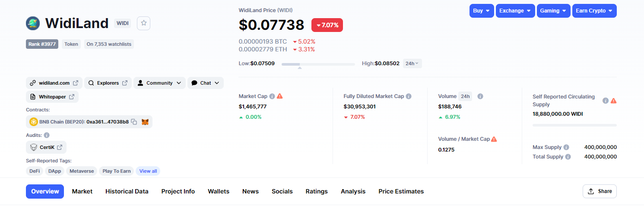Add token to MetaMask via fox icon
This screenshot has width=644, height=209.
tap(145, 122)
